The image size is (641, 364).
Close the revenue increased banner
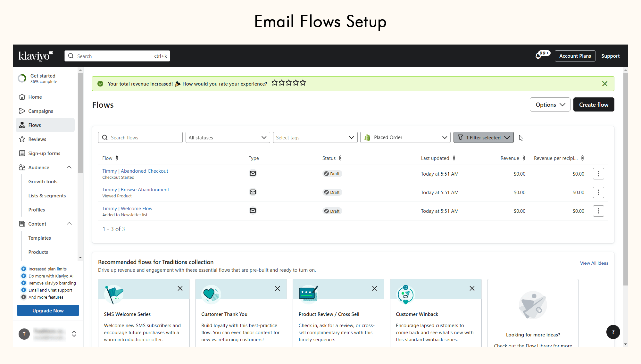[x=604, y=84]
